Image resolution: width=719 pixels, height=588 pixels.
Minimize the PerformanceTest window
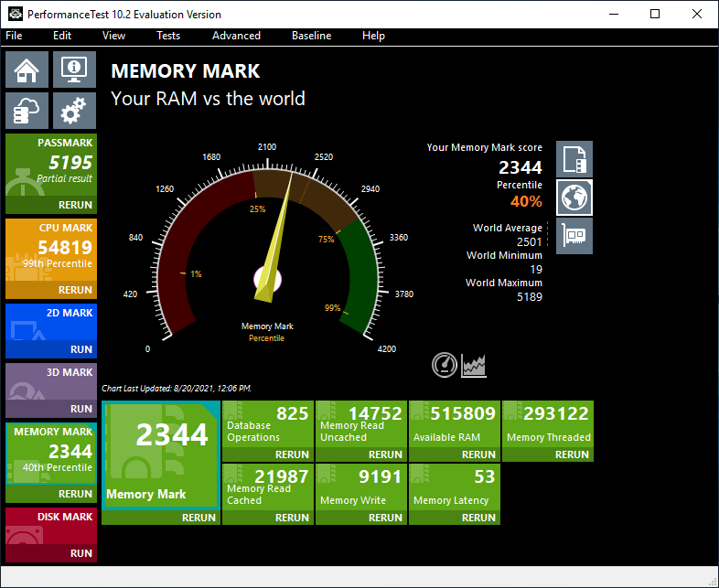click(614, 14)
